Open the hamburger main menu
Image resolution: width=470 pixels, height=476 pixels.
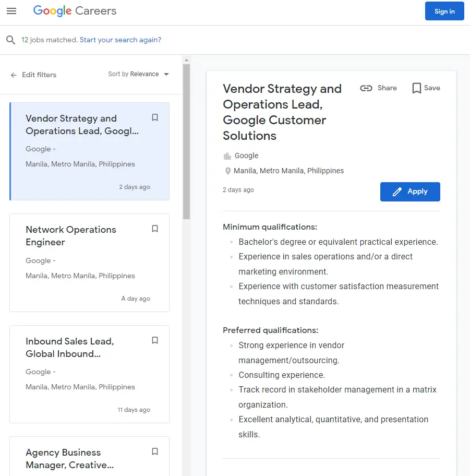pos(11,11)
